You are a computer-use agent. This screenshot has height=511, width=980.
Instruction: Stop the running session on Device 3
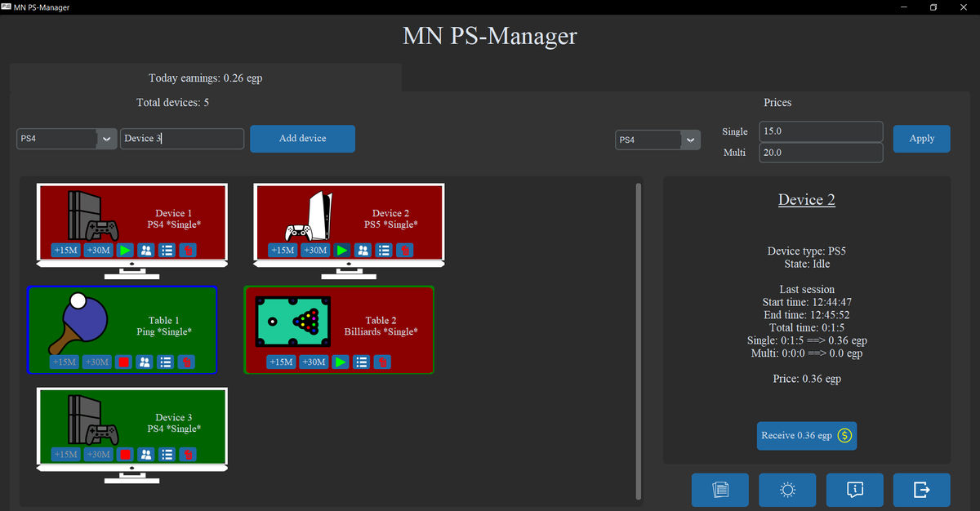pyautogui.click(x=125, y=455)
